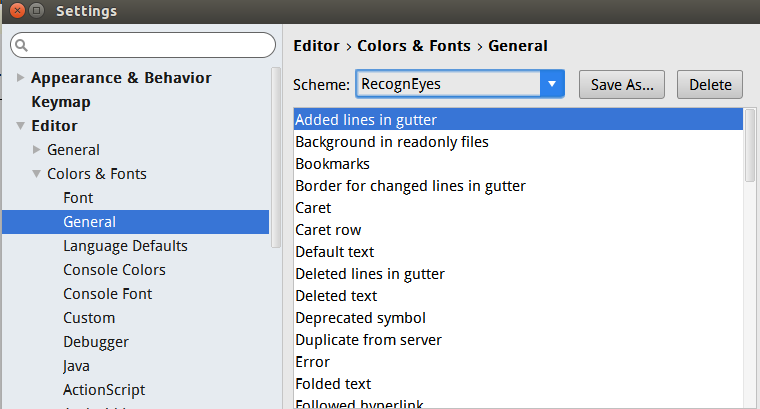Select Keymap in settings tree
The width and height of the screenshot is (760, 409).
point(61,102)
